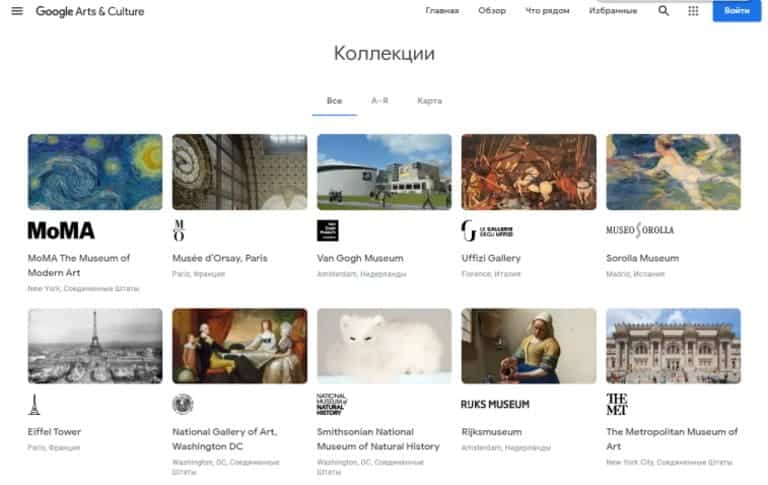
Task: Switch to the А–Я tab
Action: point(380,101)
